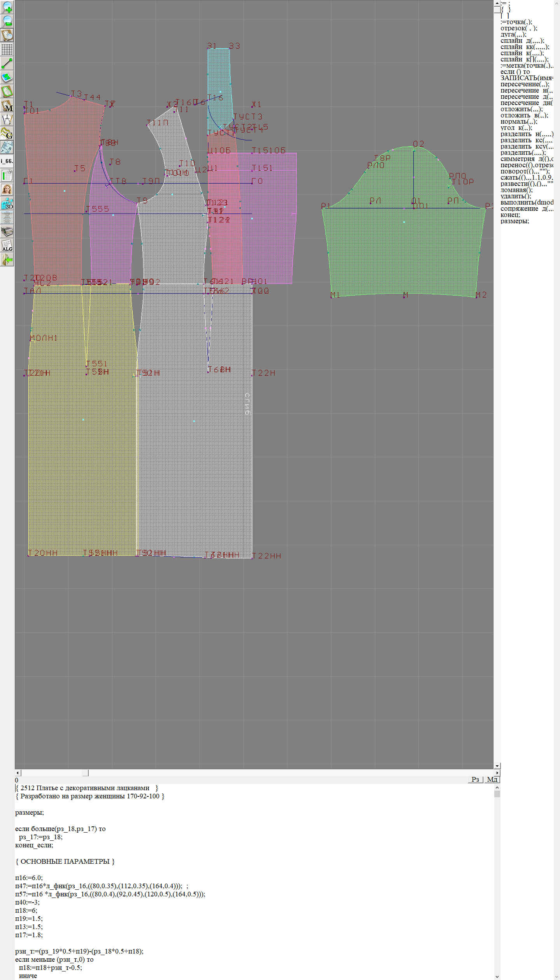Click the i_66. toolbar button

(7, 161)
